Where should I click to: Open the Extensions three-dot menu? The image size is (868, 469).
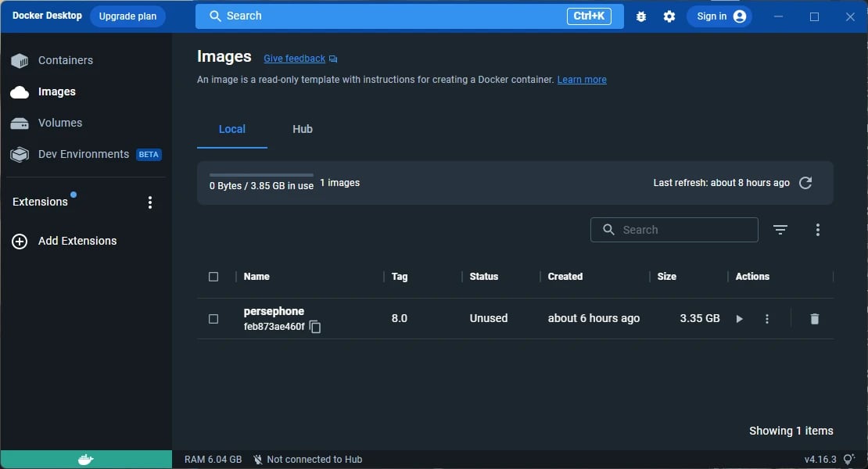coord(150,202)
